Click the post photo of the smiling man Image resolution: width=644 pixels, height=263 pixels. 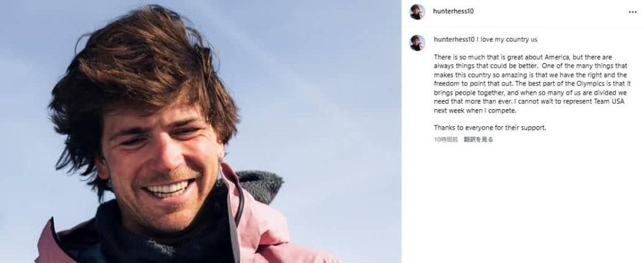tap(200, 131)
